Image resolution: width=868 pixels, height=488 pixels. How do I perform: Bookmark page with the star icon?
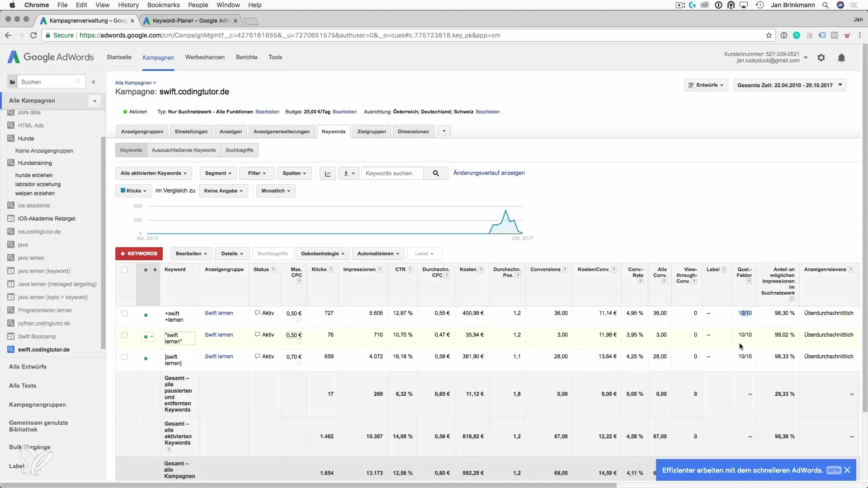tap(769, 35)
